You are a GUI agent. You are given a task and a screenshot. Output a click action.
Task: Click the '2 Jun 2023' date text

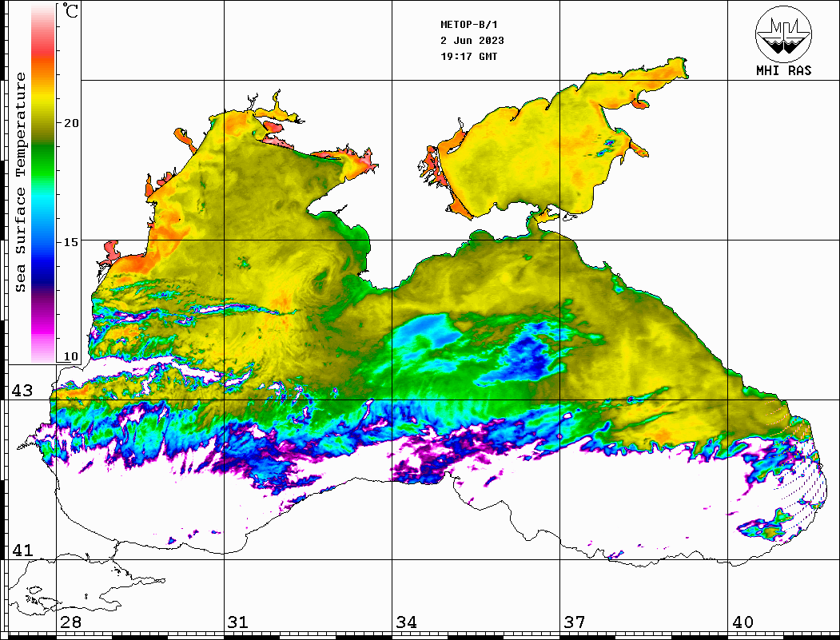[472, 41]
